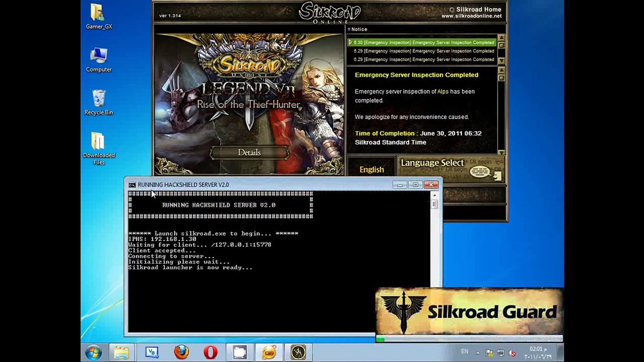Click notice list scroll down arrow

click(x=501, y=61)
